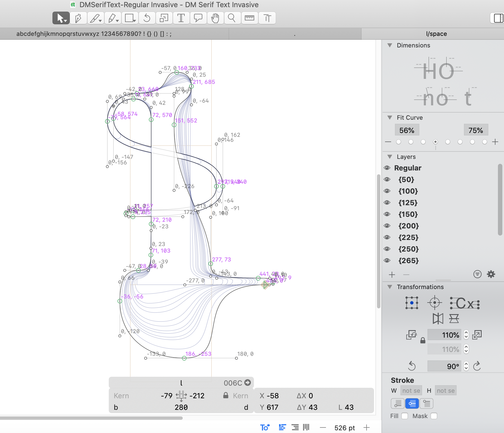Select the {225} layer
This screenshot has height=433, width=504.
[408, 237]
